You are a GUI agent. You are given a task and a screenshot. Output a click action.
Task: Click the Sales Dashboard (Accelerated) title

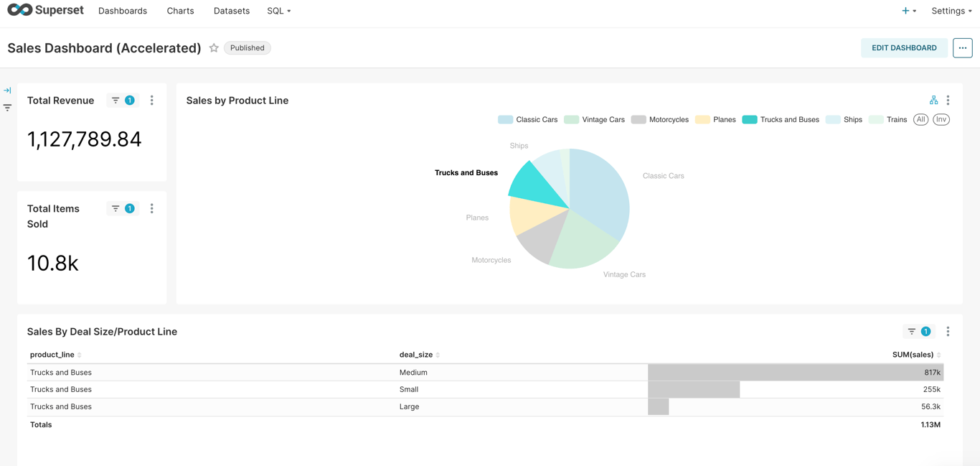(104, 48)
